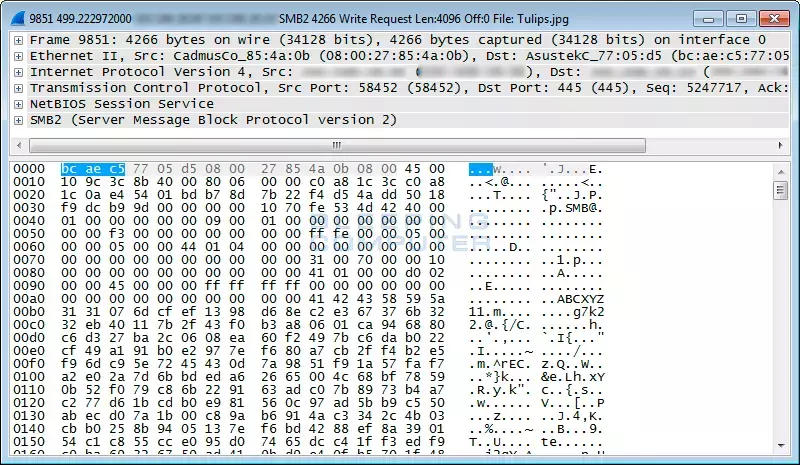Expand Transmission Control Protocol row
The width and height of the screenshot is (800, 465).
click(18, 88)
